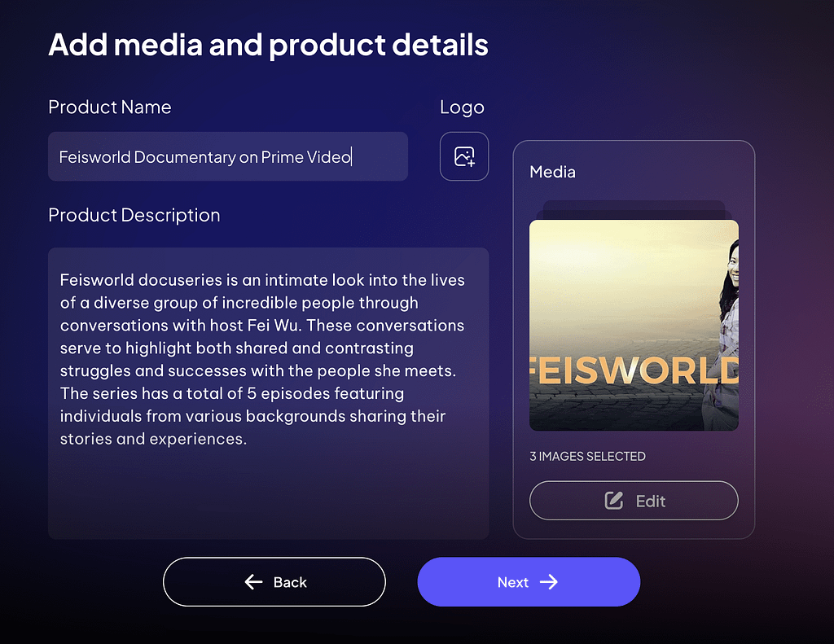
Task: Click the "Add media and product details" heading
Action: (268, 44)
